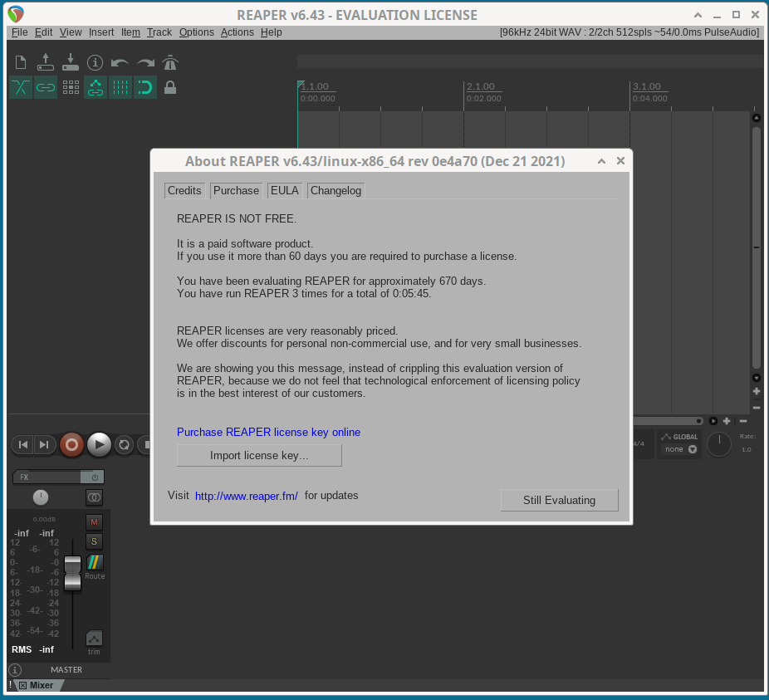Open the global automation 'none' dropdown
769x700 pixels.
tap(680, 449)
